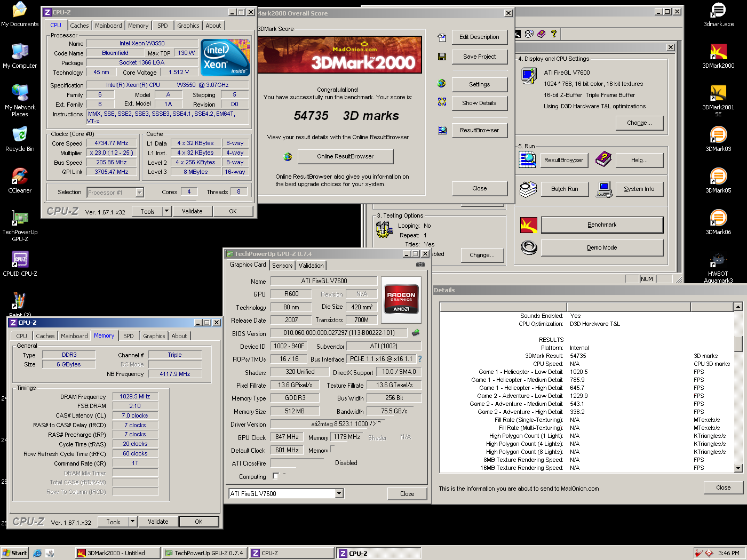Image resolution: width=747 pixels, height=560 pixels.
Task: Click the 3DMark logo icon beside Benchmark
Action: 528,225
